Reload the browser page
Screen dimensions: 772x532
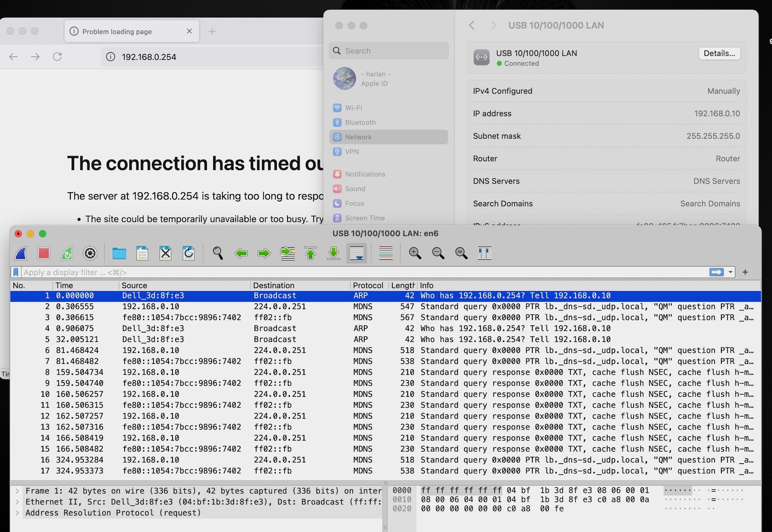pyautogui.click(x=57, y=57)
